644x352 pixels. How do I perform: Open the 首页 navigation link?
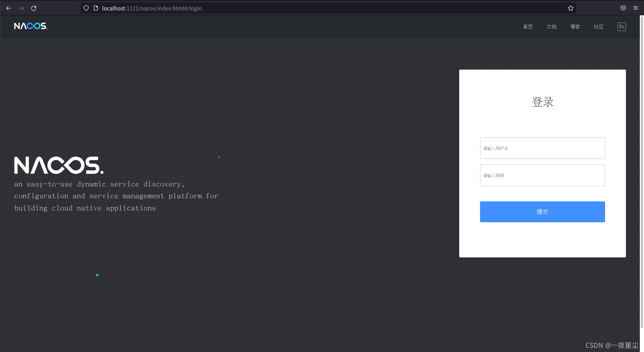click(x=528, y=27)
